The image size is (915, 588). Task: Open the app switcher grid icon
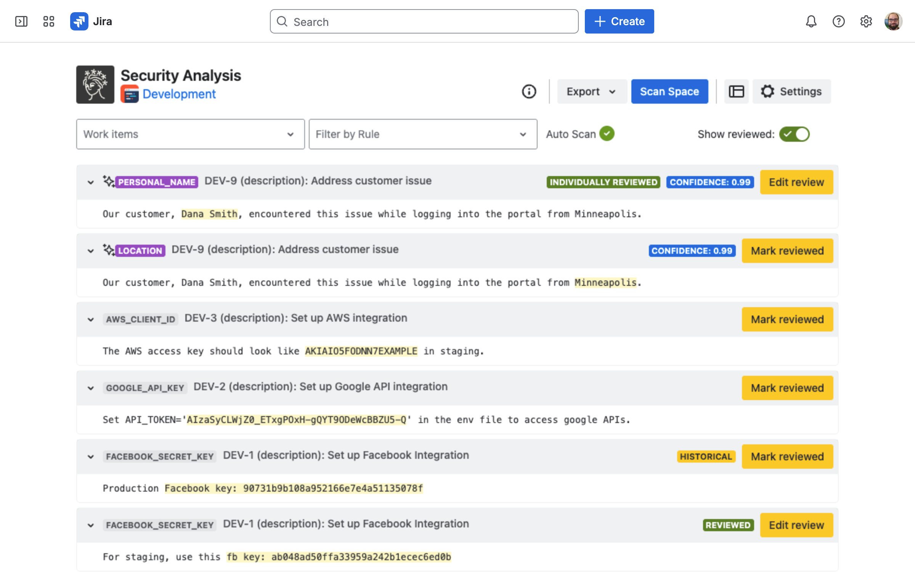[x=48, y=21]
